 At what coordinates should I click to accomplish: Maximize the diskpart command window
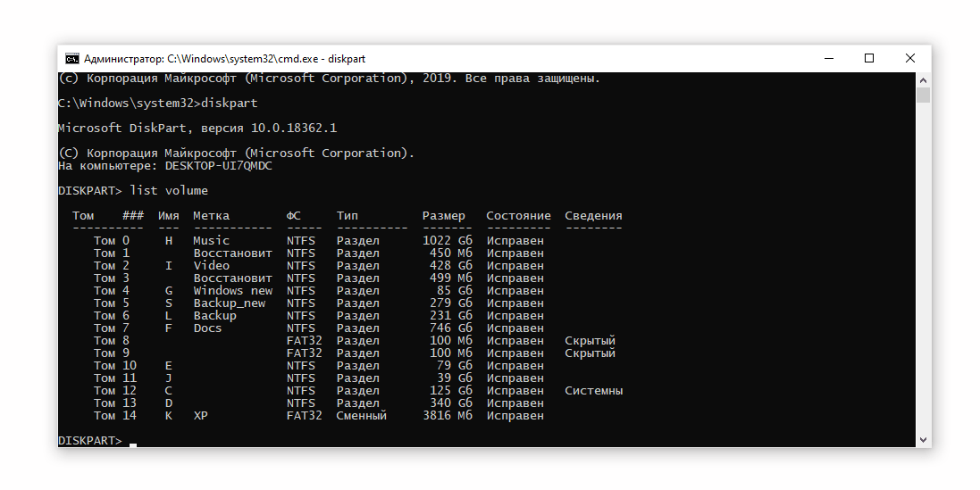tap(868, 59)
